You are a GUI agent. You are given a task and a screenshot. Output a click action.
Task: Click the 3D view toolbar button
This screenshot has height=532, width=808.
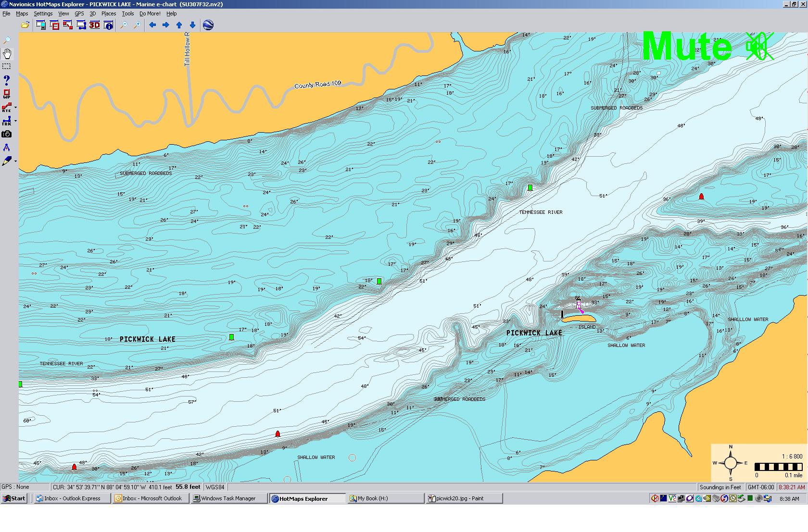94,25
